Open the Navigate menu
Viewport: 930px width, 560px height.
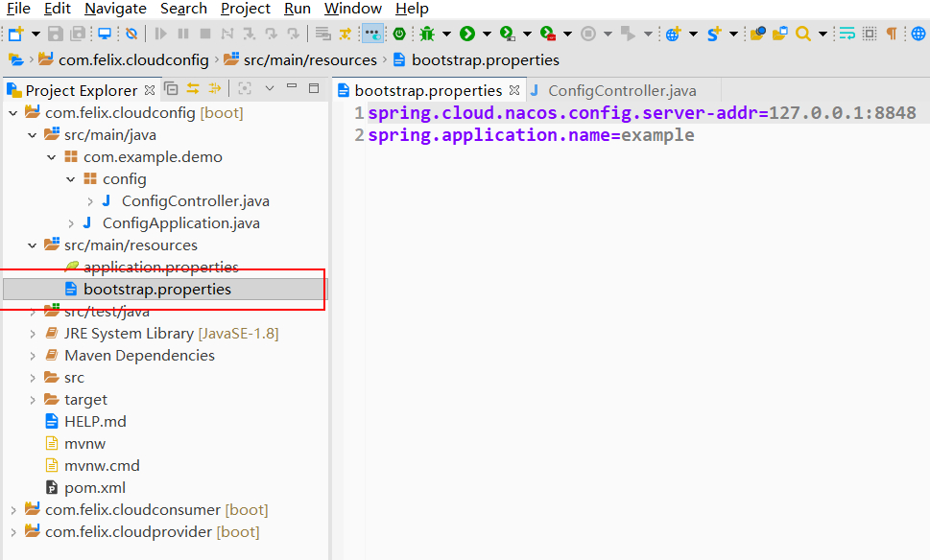[116, 9]
